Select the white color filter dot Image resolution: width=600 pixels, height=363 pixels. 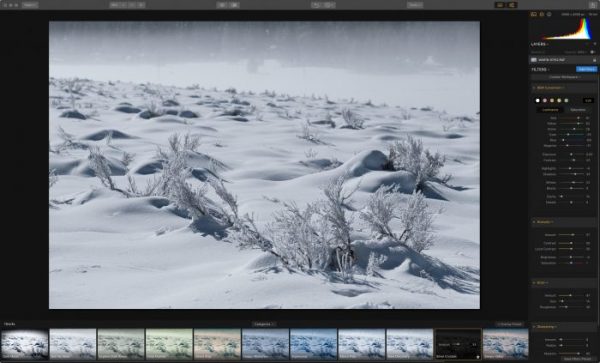(537, 101)
